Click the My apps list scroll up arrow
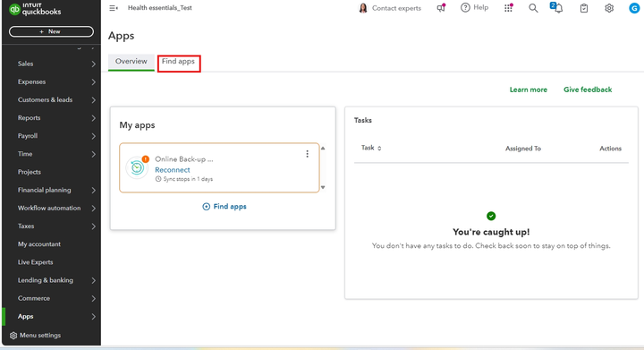 [x=323, y=149]
